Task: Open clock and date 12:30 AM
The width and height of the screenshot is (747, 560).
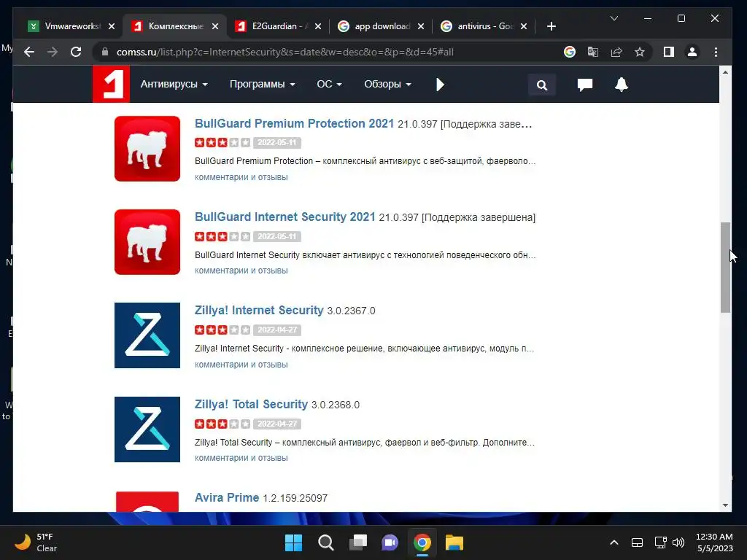Action: pyautogui.click(x=715, y=542)
